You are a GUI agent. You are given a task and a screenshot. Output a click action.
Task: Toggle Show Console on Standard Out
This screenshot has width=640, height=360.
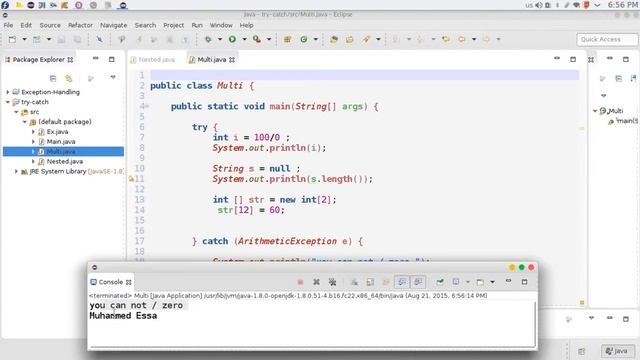(402, 282)
